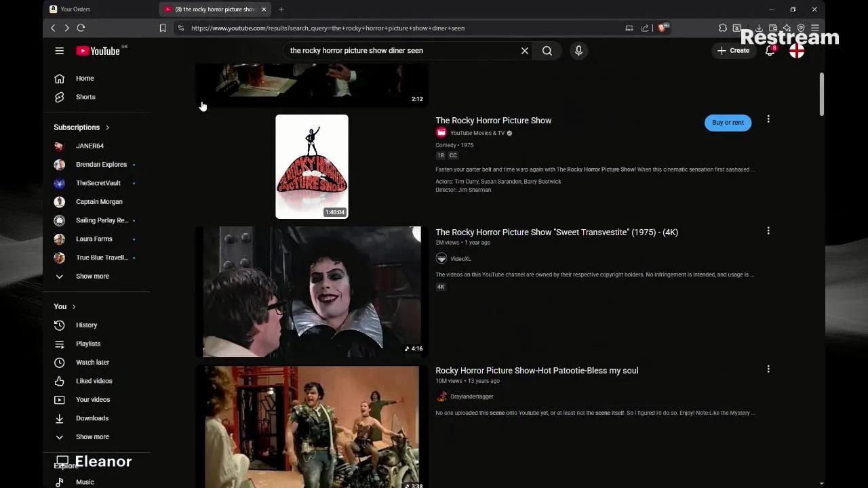Go back with the browser back arrow
868x488 pixels.
pos(53,28)
